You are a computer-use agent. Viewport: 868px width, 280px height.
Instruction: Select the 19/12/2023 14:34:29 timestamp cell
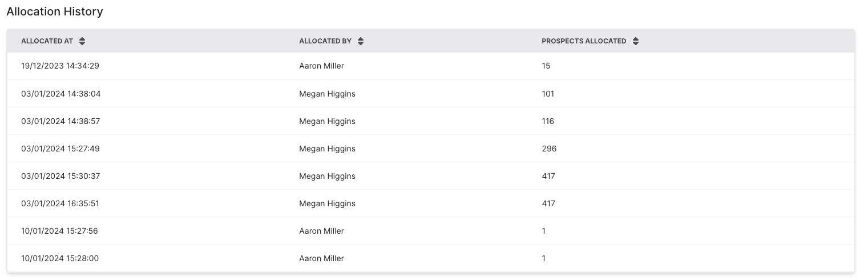point(60,66)
